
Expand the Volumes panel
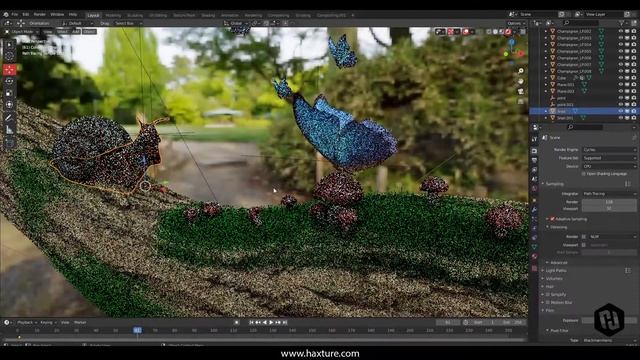[554, 279]
